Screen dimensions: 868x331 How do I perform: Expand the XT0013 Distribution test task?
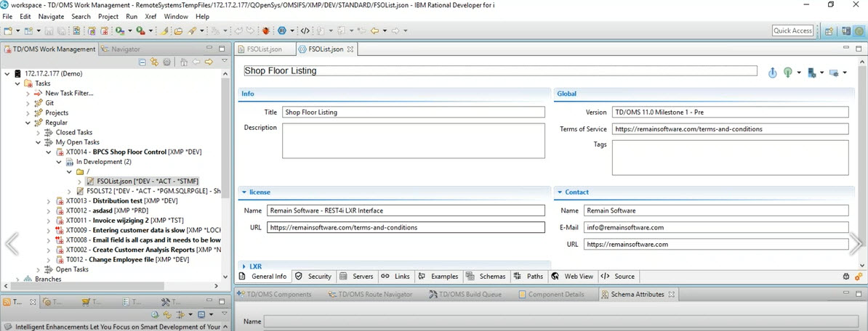point(48,200)
